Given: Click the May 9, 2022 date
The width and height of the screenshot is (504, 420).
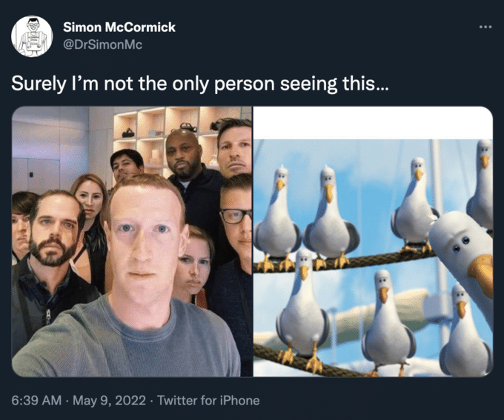Looking at the screenshot, I should point(109,401).
